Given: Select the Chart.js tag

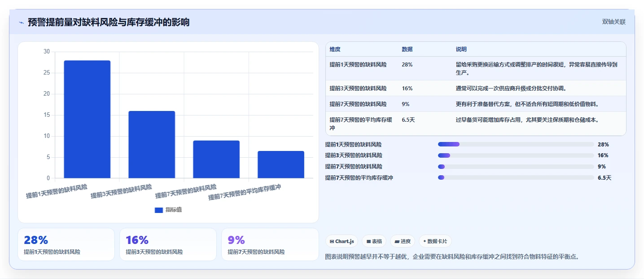Looking at the screenshot, I should tap(342, 241).
